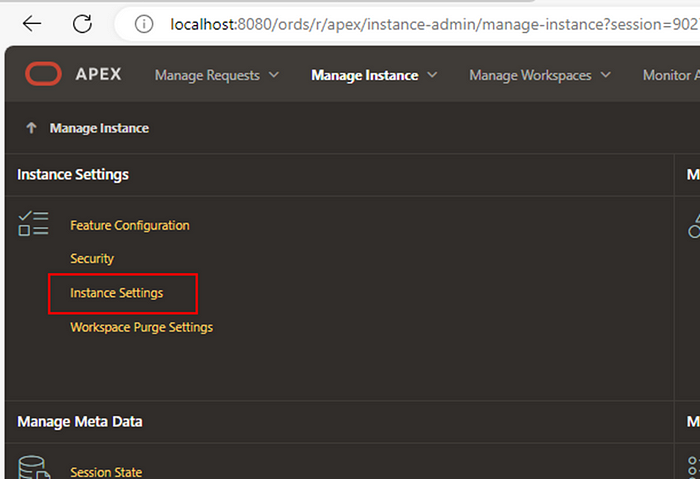Open the Manage Instance menu
The height and width of the screenshot is (479, 700).
(x=365, y=75)
